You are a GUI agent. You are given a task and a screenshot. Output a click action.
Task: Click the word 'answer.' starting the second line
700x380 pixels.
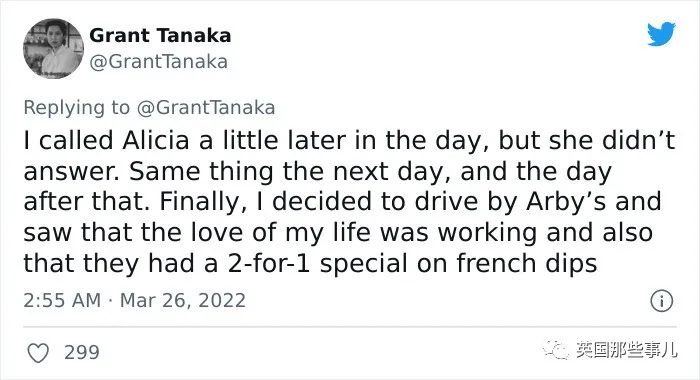pos(71,172)
